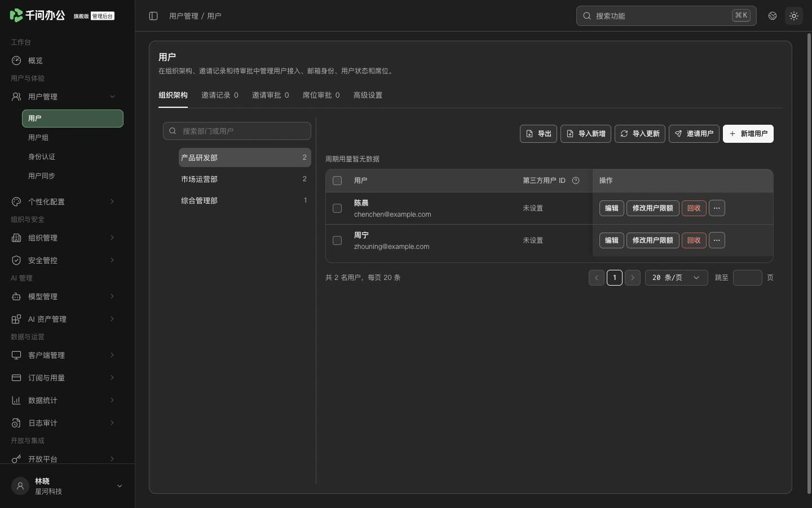The height and width of the screenshot is (508, 812).
Task: Click the help icon beside 第三方用户 ID
Action: coord(576,181)
